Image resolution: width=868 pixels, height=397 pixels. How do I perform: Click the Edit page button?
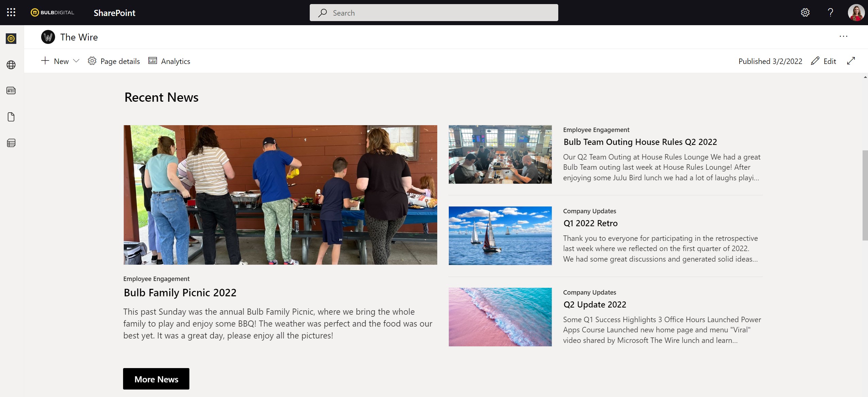point(823,61)
